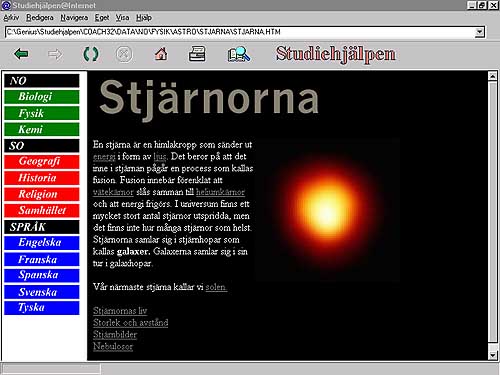500x375 pixels.
Task: Choose the Engelska language button
Action: coord(42,242)
